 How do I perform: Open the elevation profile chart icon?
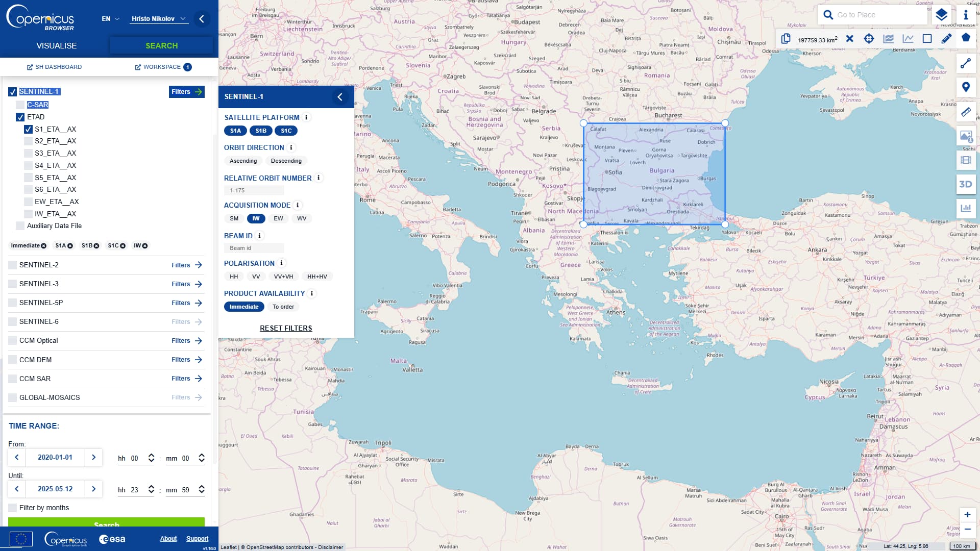coord(889,39)
